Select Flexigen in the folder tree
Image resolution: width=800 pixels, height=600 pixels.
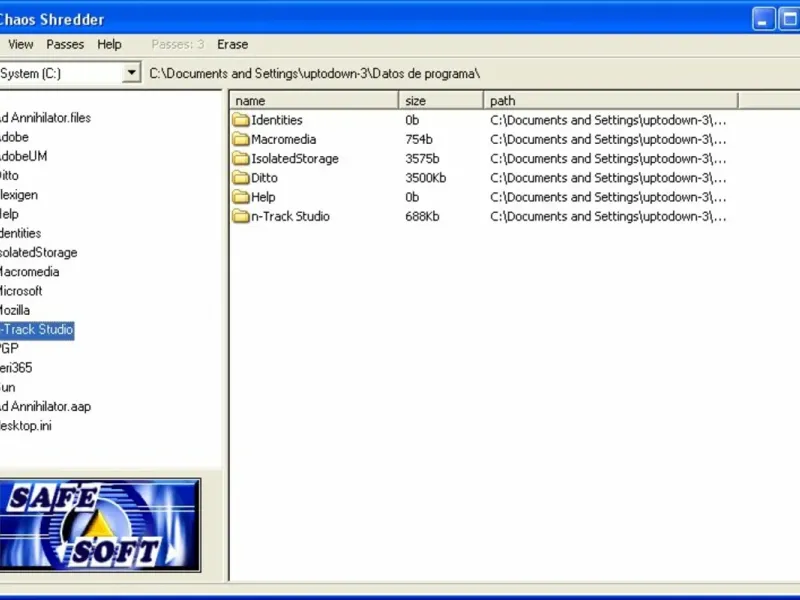[19, 195]
